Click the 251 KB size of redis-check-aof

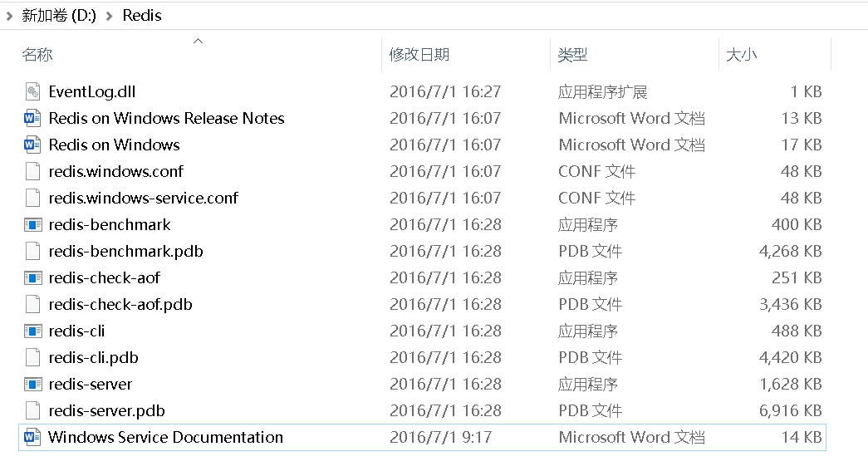click(796, 277)
